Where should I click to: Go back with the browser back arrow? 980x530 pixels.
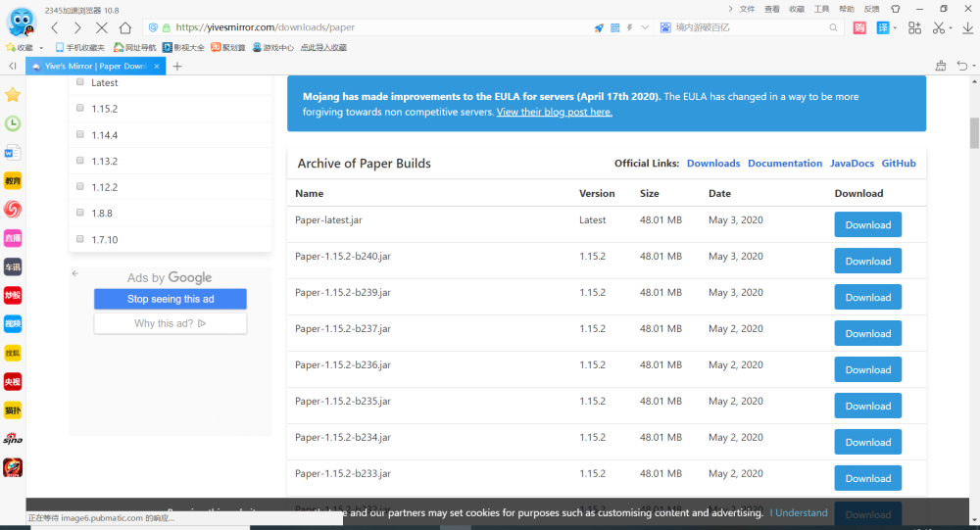coord(55,27)
